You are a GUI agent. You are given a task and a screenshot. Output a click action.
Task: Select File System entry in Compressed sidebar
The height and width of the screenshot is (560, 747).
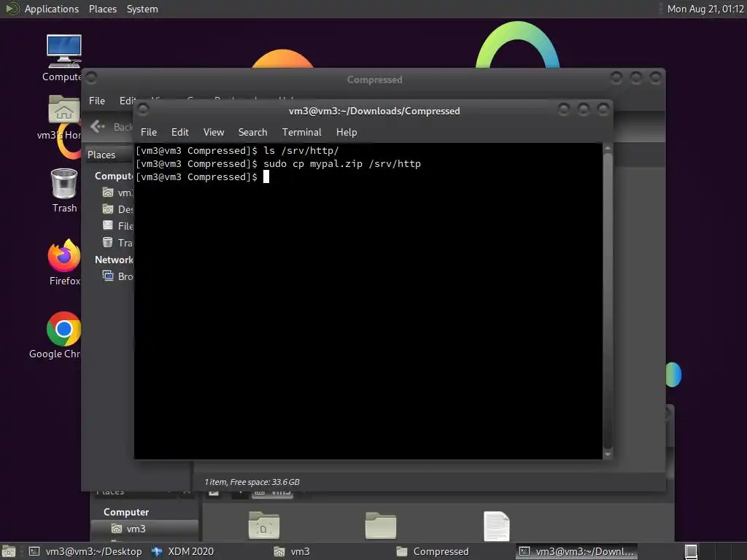click(x=117, y=226)
